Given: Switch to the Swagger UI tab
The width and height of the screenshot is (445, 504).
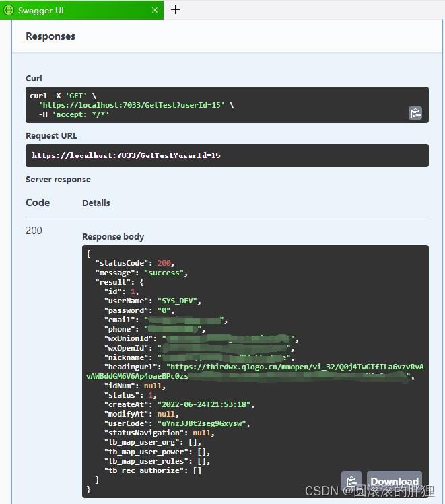Looking at the screenshot, I should [x=81, y=10].
